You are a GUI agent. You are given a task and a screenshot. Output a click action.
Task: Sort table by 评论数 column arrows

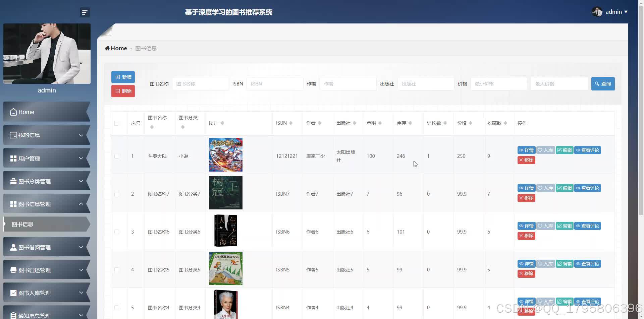pos(445,123)
